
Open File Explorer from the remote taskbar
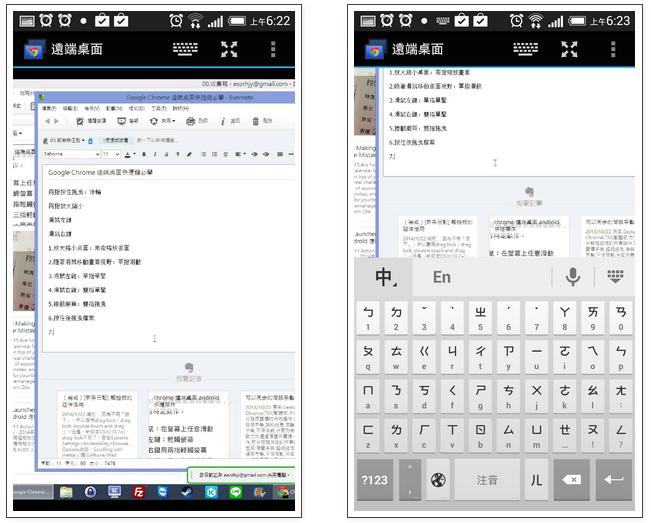[x=66, y=492]
